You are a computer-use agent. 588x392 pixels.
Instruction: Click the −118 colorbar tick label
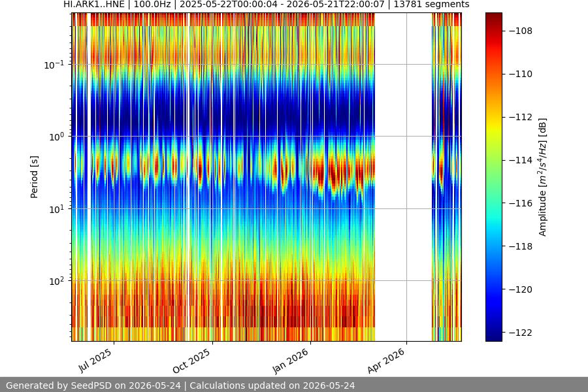521,246
